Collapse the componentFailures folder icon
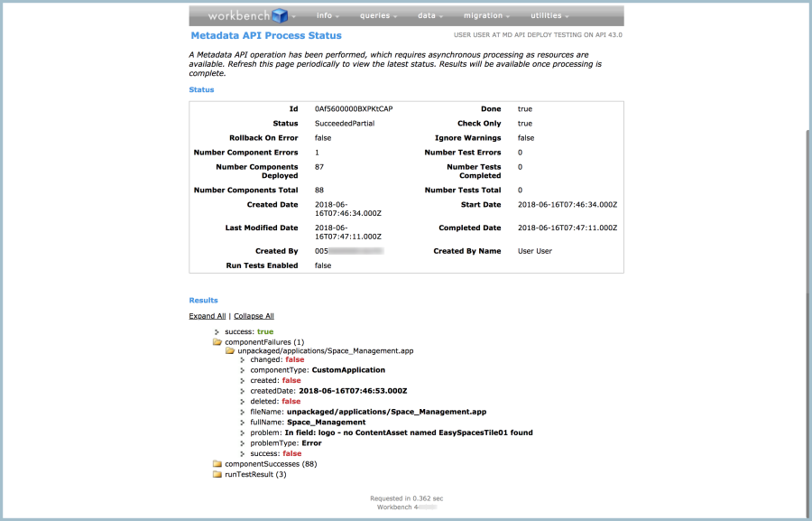 [217, 343]
